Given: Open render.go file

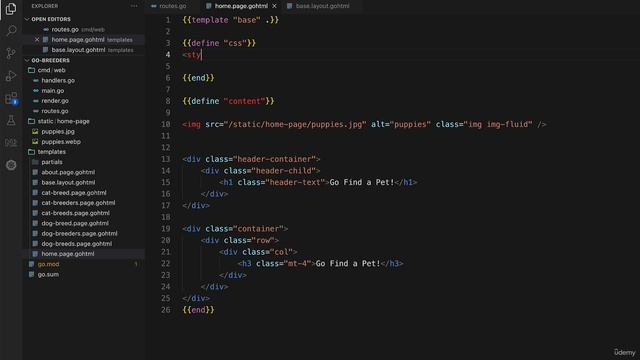Looking at the screenshot, I should 55,101.
